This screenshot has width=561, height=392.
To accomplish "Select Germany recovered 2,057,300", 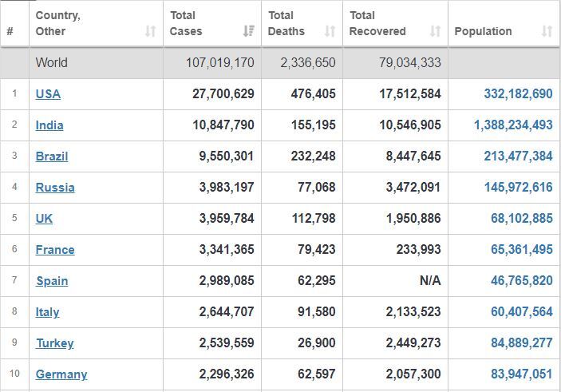I will tap(413, 374).
